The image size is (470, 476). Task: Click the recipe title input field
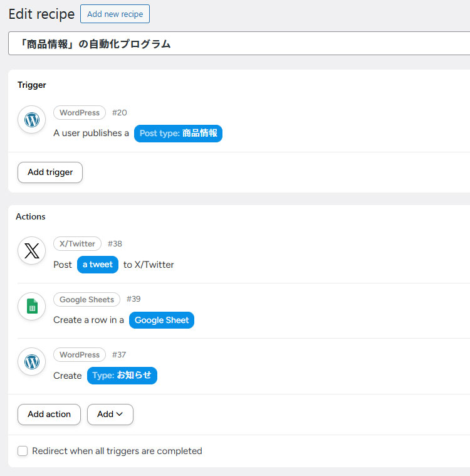point(239,43)
